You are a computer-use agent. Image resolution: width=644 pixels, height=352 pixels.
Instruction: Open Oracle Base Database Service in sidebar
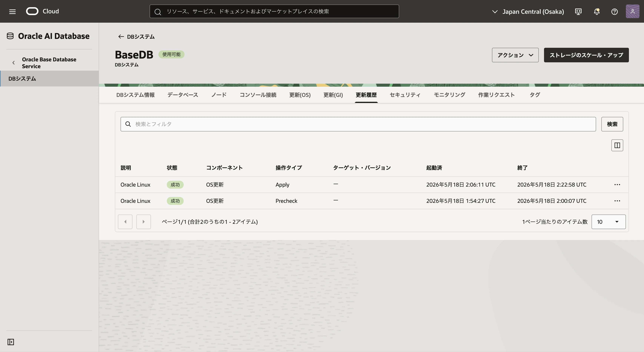tap(49, 63)
